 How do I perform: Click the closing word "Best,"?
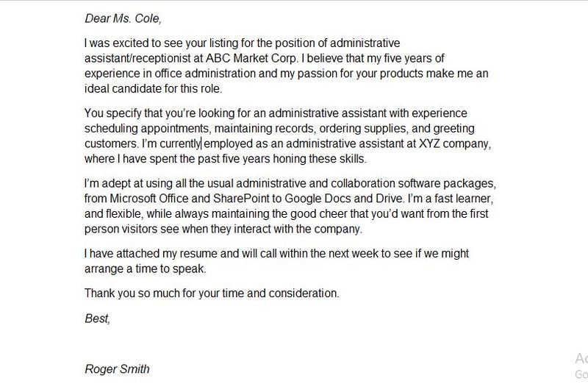pos(97,319)
